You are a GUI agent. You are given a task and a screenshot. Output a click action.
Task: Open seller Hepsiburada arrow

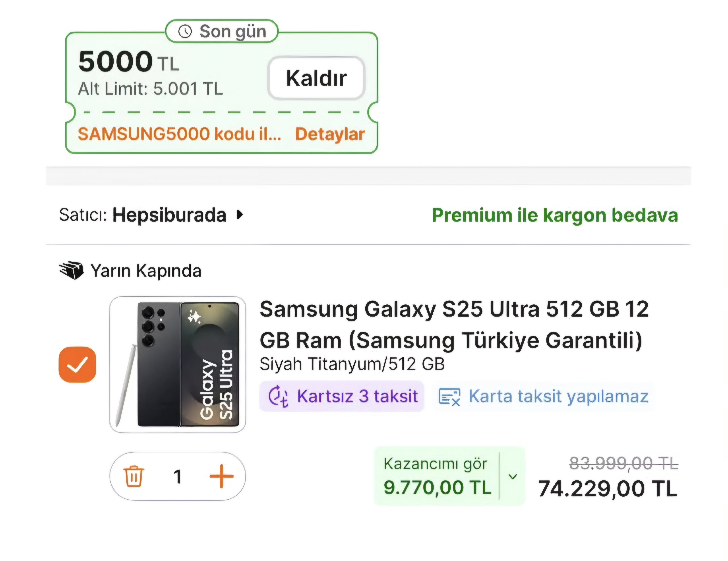240,215
